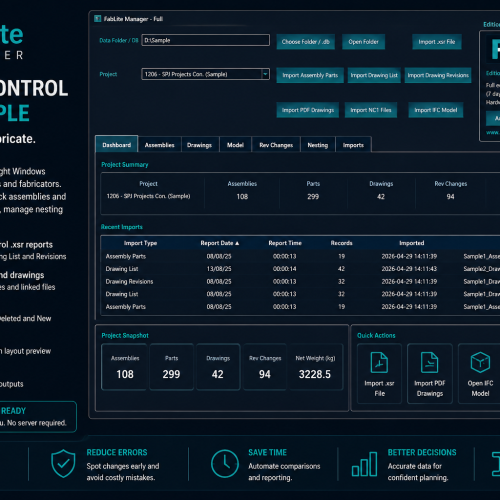The height and width of the screenshot is (500, 500).
Task: Click the Data Folder / DB input field
Action: click(x=206, y=40)
